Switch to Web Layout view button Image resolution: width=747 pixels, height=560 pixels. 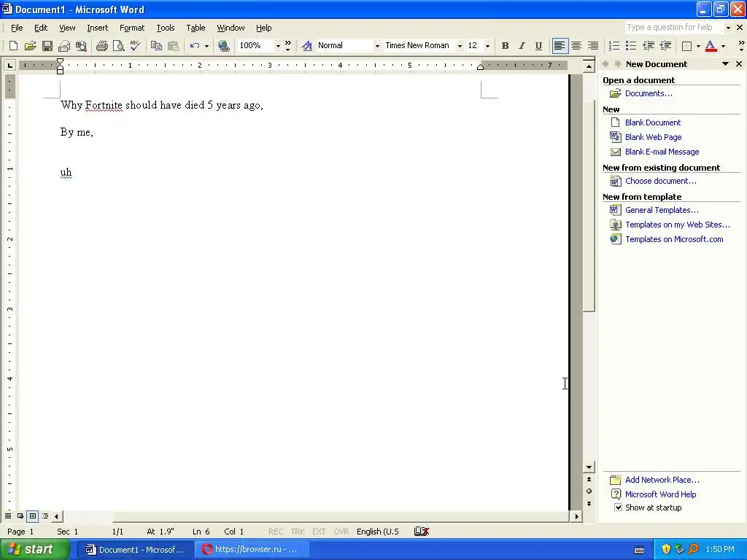(20, 516)
